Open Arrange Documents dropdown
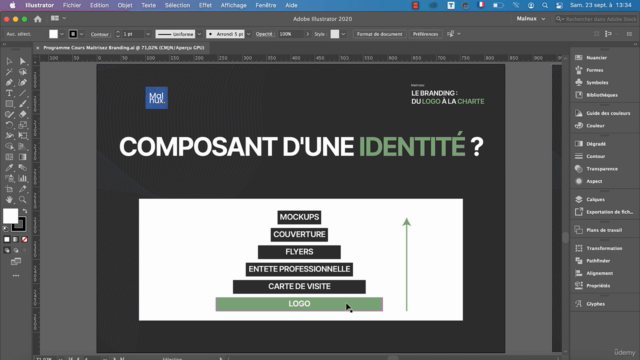Viewport: 640px width, 360px height. pos(58,18)
